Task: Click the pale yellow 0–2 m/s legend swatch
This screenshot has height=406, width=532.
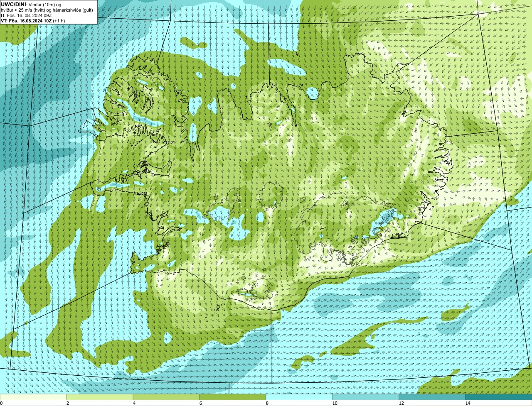Action: tap(33, 397)
